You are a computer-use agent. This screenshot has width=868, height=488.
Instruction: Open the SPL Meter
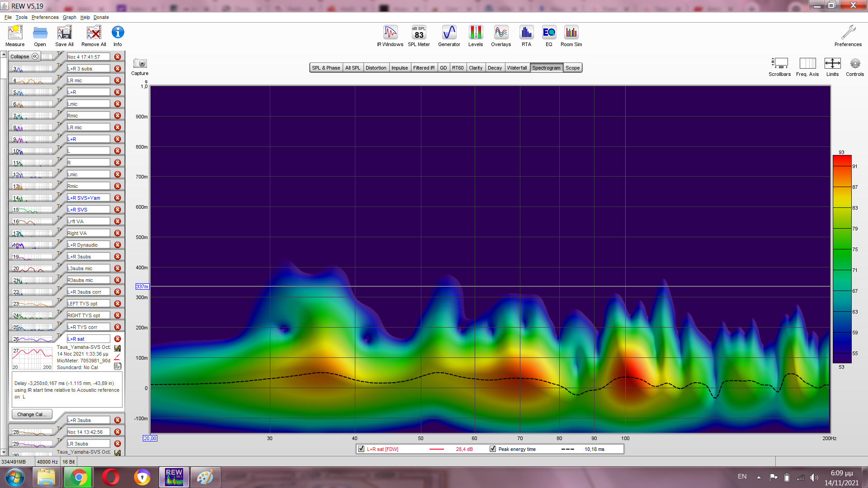click(419, 36)
